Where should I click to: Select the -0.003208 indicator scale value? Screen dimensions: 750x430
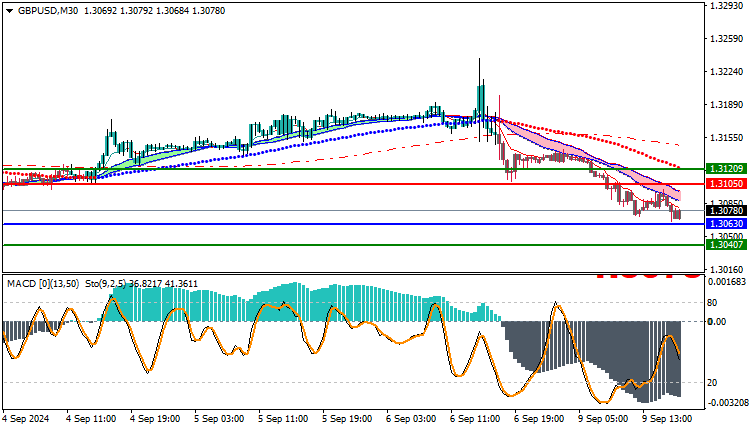coord(727,403)
